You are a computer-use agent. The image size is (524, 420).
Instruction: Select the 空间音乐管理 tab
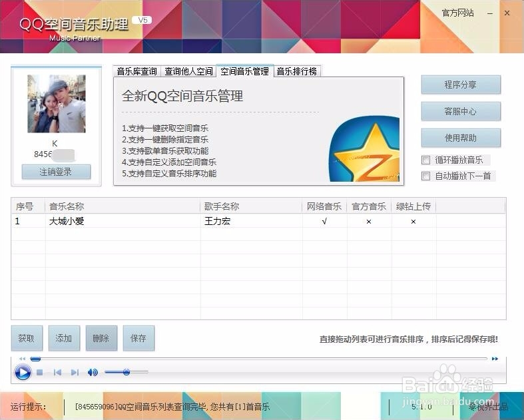245,71
